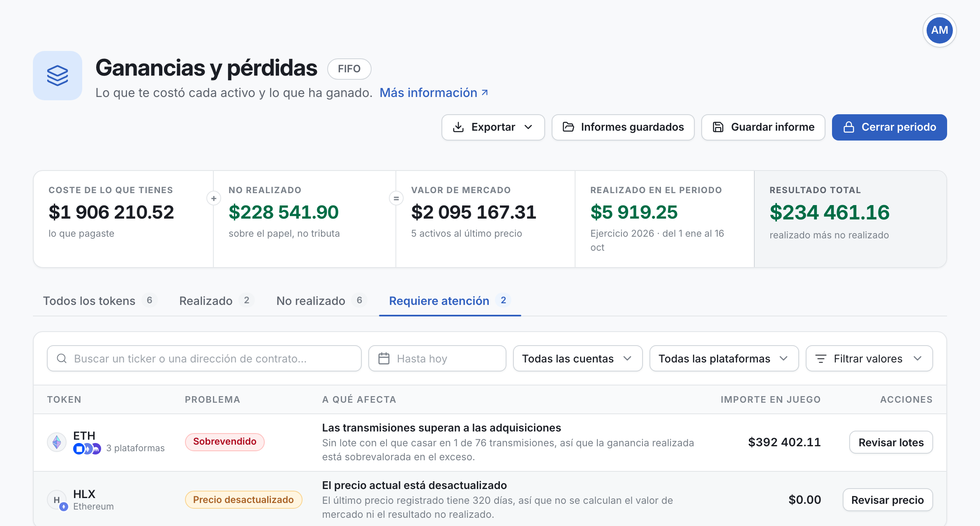This screenshot has width=980, height=526.
Task: Click the Importe en juego column header
Action: (x=771, y=399)
